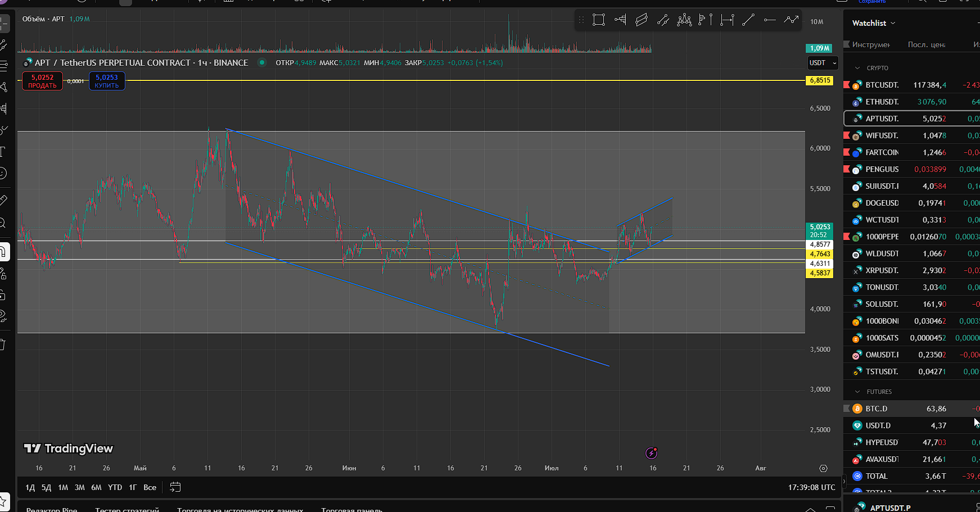Open the patterns tool in left sidebar

[x=4, y=87]
